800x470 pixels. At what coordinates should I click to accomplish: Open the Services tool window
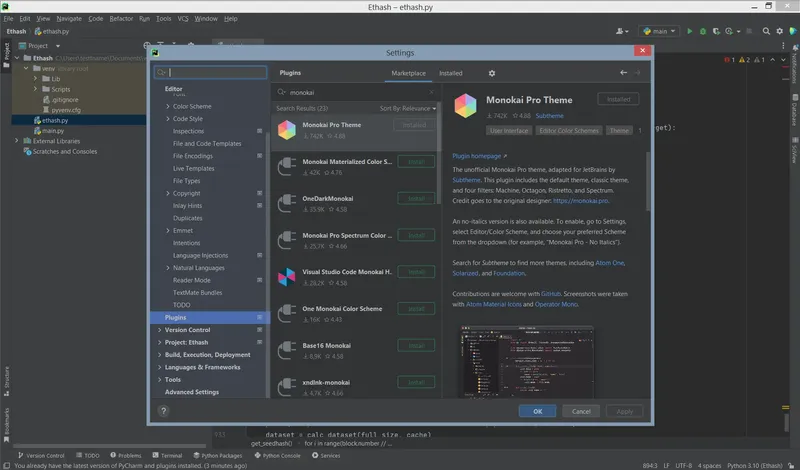click(x=326, y=455)
